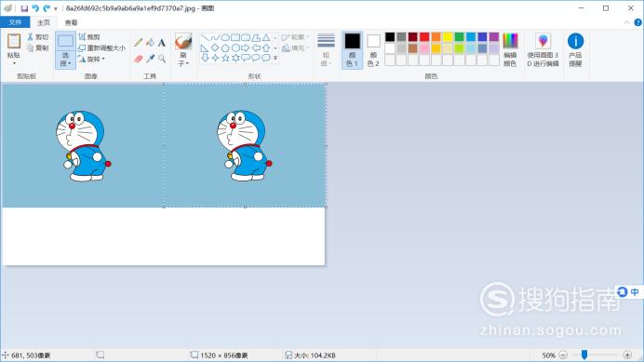This screenshot has height=362, width=644.
Task: Click the Redo arrow in title bar
Action: [47, 8]
